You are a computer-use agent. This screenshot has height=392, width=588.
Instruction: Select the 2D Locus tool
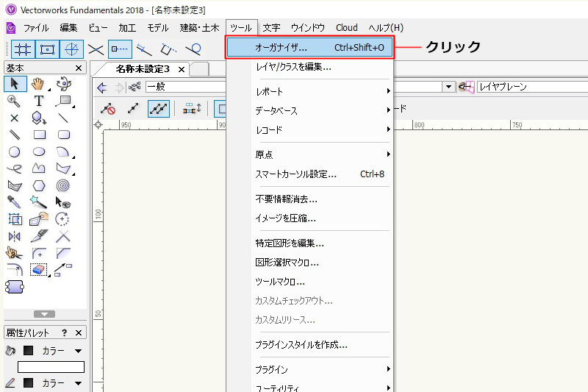tap(14, 118)
